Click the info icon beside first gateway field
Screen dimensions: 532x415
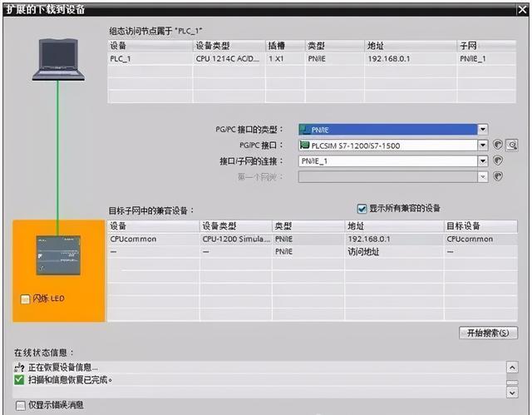(497, 176)
